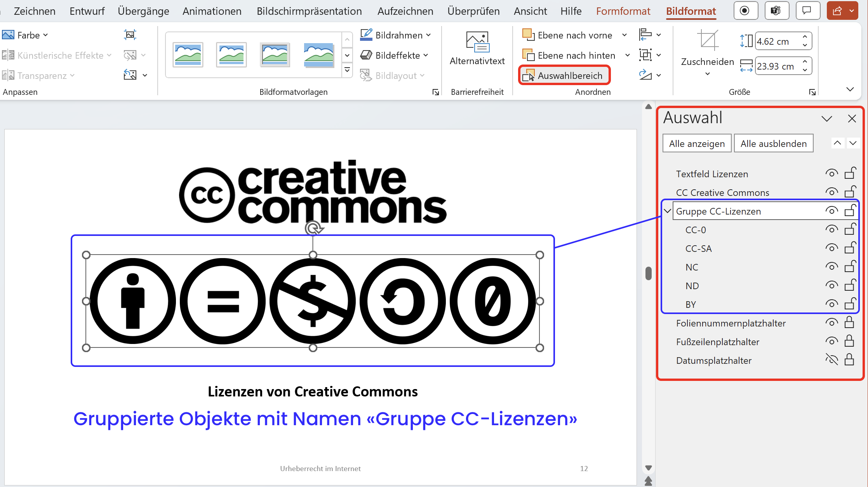This screenshot has height=487, width=868.
Task: Apply the second picture style thumbnail
Action: point(231,55)
